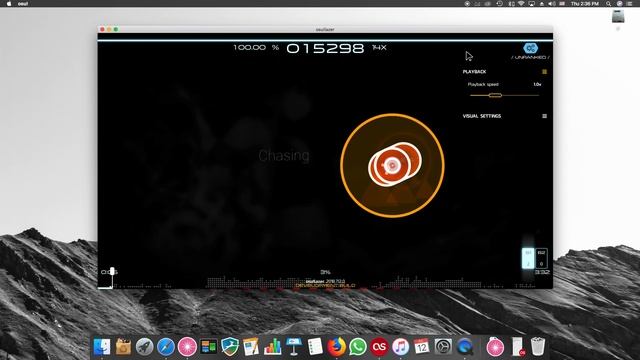Click the PLAYBACK section header

[474, 72]
